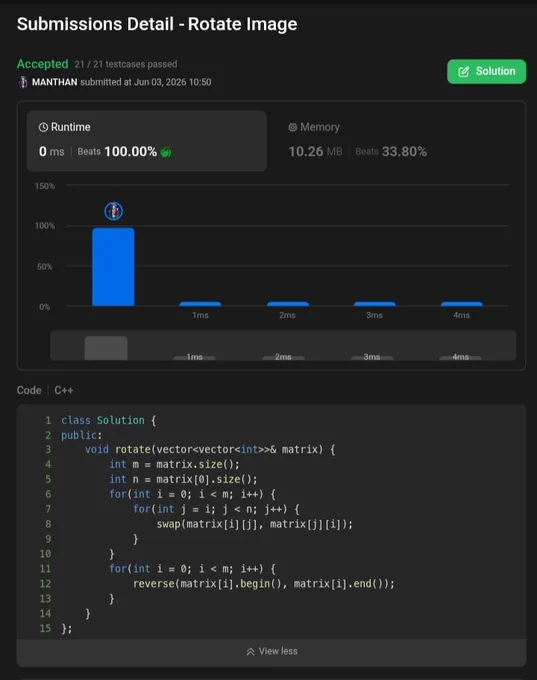Select the 1ms bar in chart
Viewport: 537px width, 680px height.
(x=200, y=304)
